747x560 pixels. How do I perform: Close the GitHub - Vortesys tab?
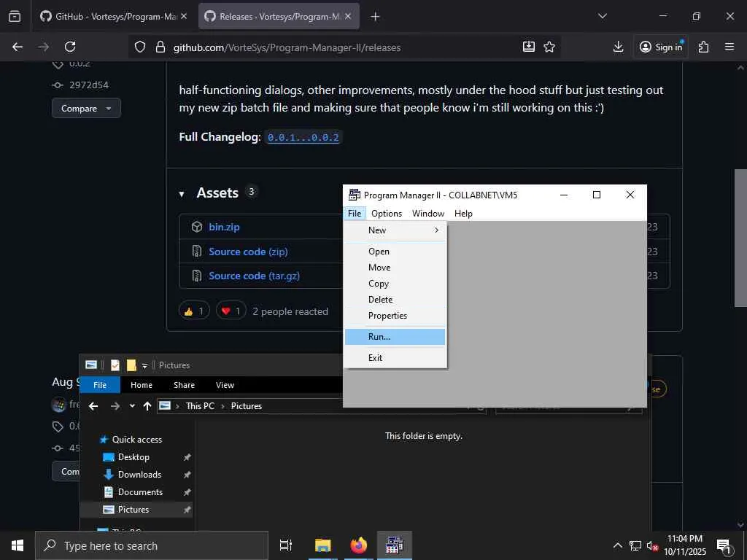click(184, 17)
